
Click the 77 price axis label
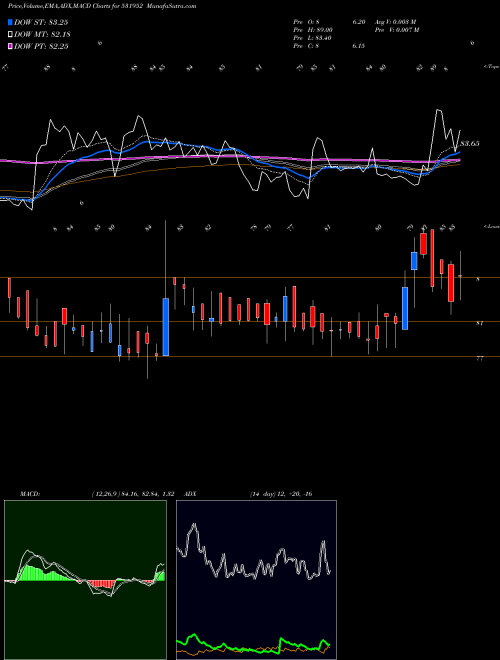[x=479, y=359]
